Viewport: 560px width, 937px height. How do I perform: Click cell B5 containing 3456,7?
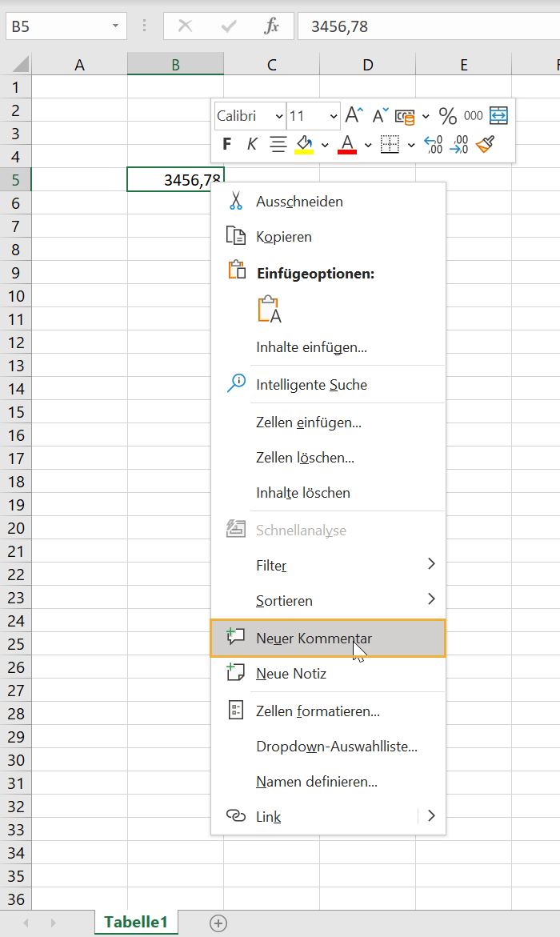point(176,180)
